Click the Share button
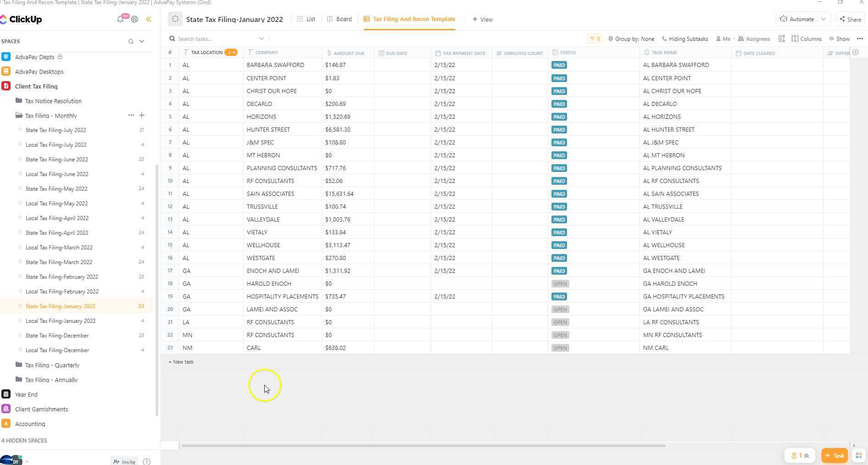The image size is (868, 465). (x=850, y=19)
